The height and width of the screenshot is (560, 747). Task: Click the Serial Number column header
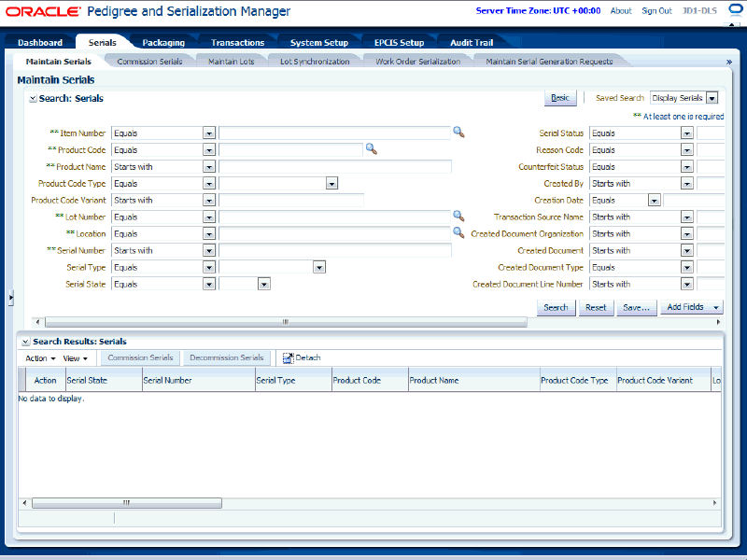[x=199, y=381]
